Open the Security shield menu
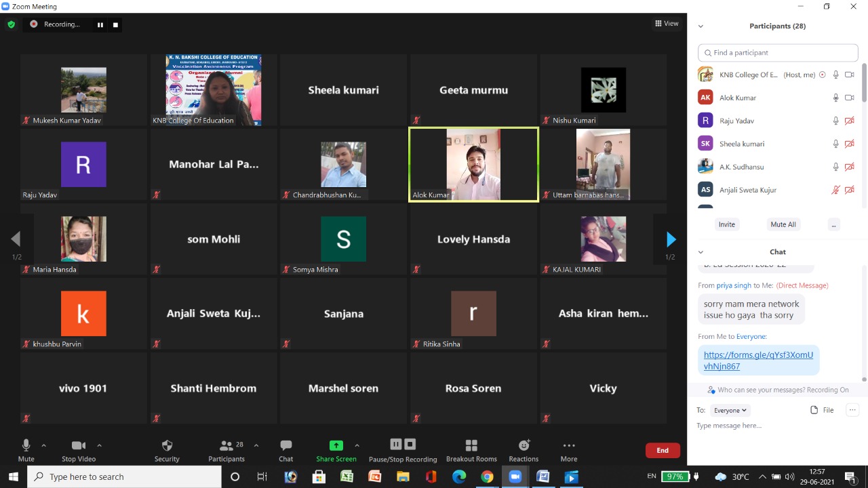Image resolution: width=868 pixels, height=488 pixels. 167,450
